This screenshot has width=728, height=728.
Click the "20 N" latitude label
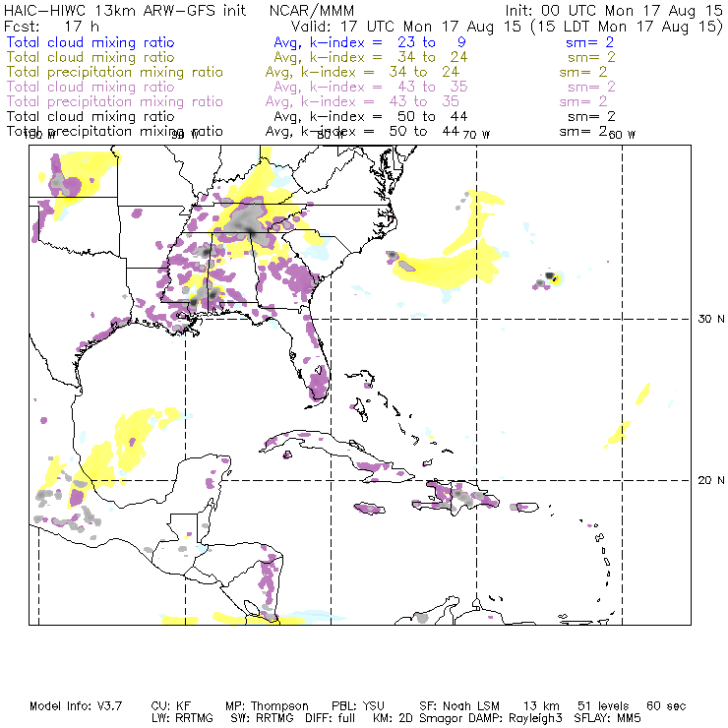[711, 480]
